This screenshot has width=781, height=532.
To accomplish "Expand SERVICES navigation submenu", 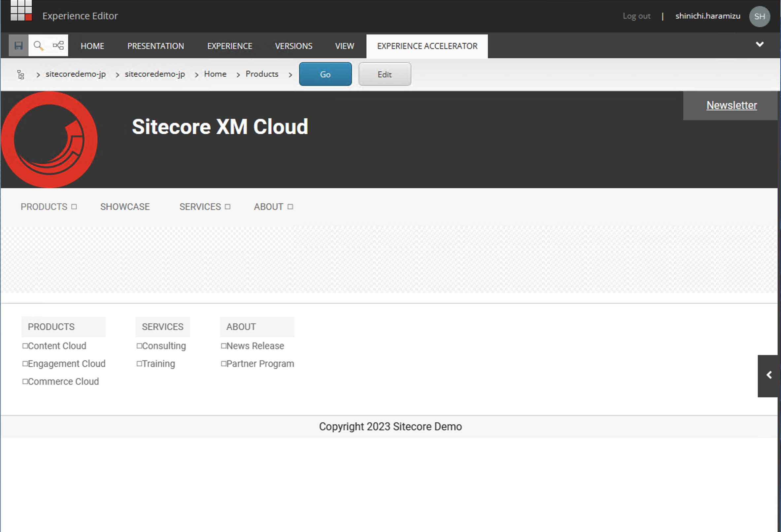I will pyautogui.click(x=227, y=207).
